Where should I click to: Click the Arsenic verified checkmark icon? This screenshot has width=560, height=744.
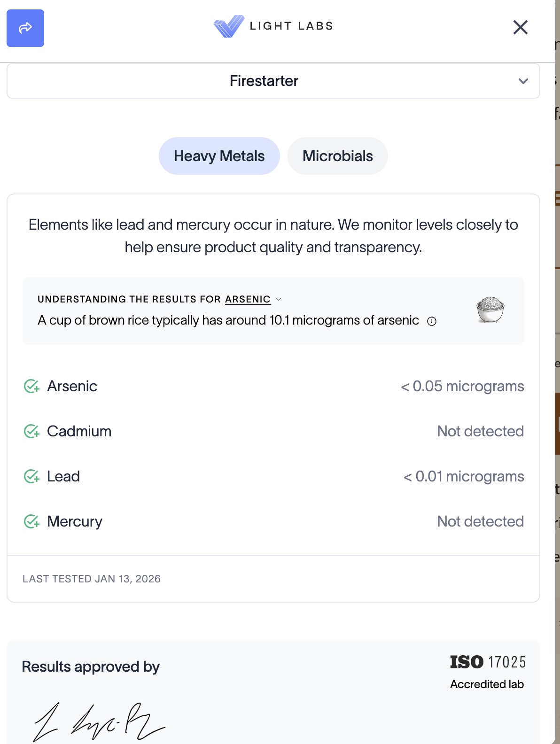tap(31, 386)
